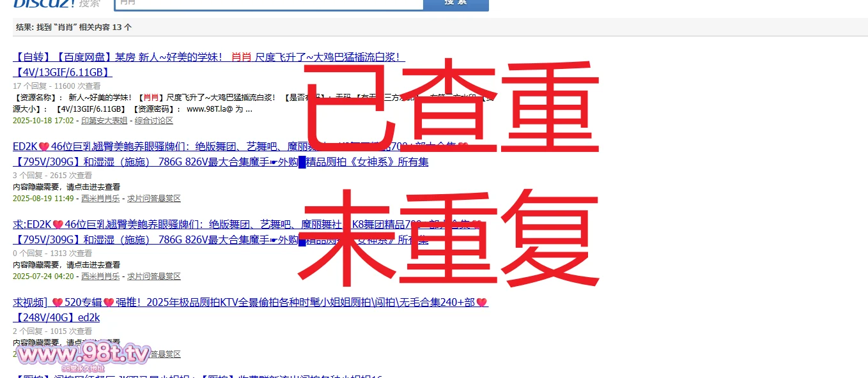Open 求片问答悬赏区 forum on the 2025-08-19 post
This screenshot has height=378, width=868.
154,199
